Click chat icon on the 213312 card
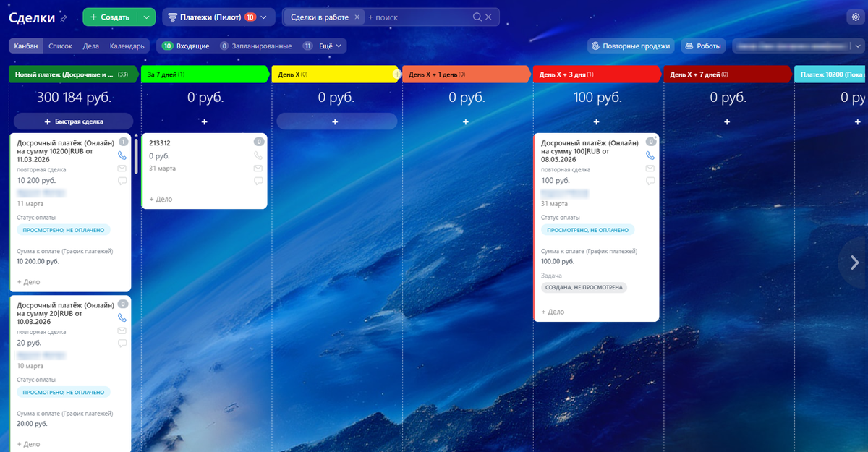This screenshot has height=452, width=868. coord(258,181)
